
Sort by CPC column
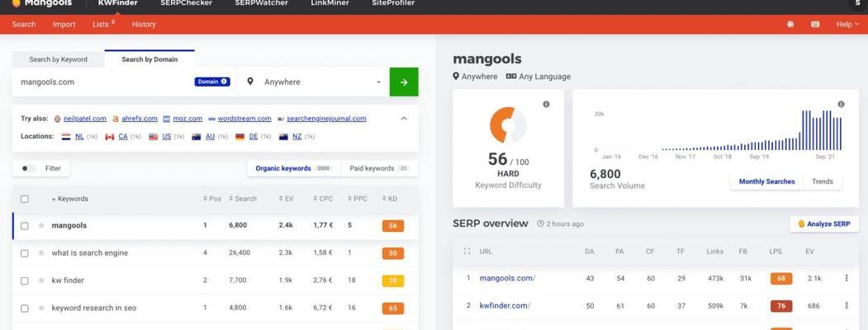tap(323, 199)
